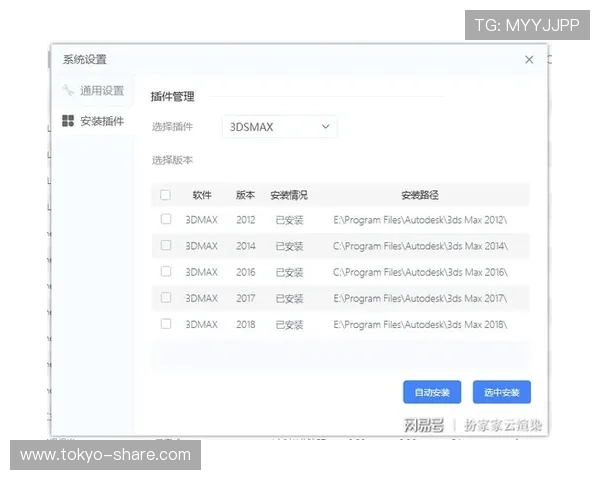Screen dimensions: 600x480
Task: Click the wrench icon beside 通用设置
Action: coord(68,90)
